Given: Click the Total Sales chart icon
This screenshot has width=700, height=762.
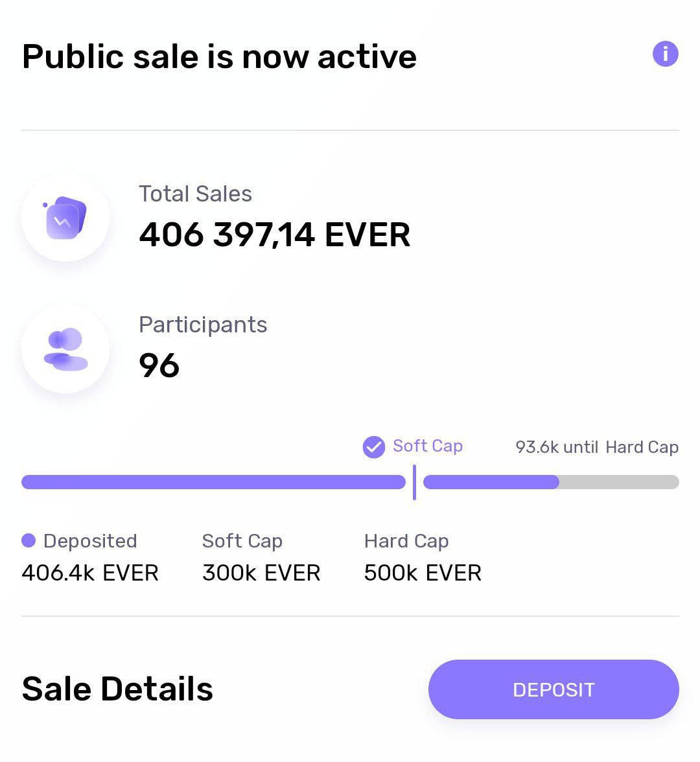Looking at the screenshot, I should coord(65,218).
